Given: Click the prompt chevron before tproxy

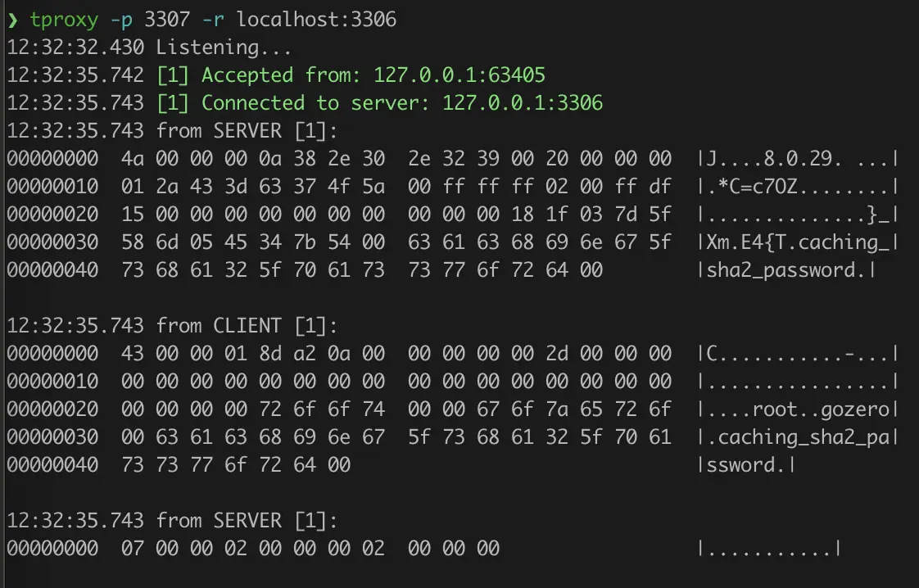Looking at the screenshot, I should [x=11, y=20].
